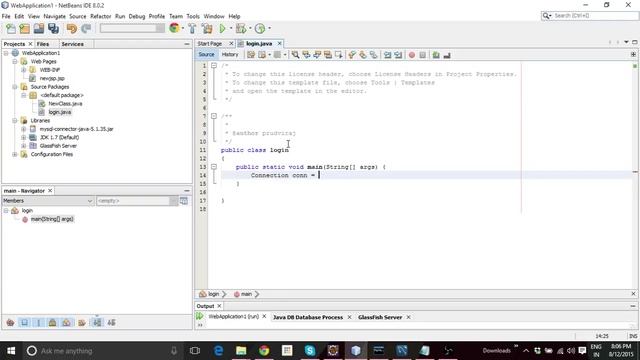Open Chrome from the Windows taskbar

coord(264,351)
